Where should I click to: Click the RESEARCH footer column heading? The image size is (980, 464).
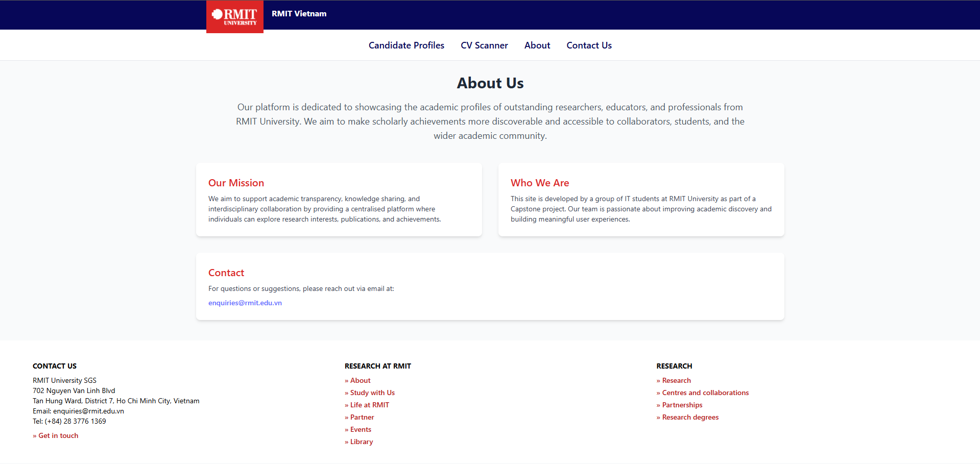675,366
